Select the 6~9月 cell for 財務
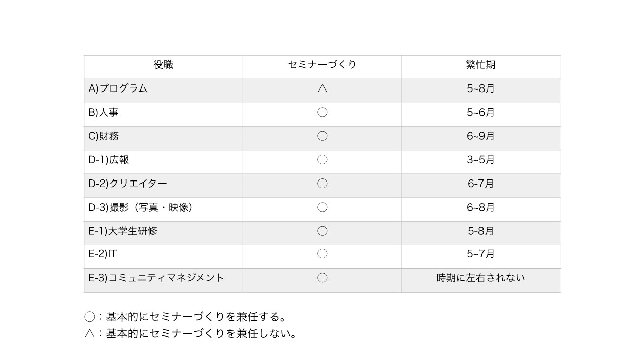Image resolution: width=644 pixels, height=362 pixels. coord(480,136)
